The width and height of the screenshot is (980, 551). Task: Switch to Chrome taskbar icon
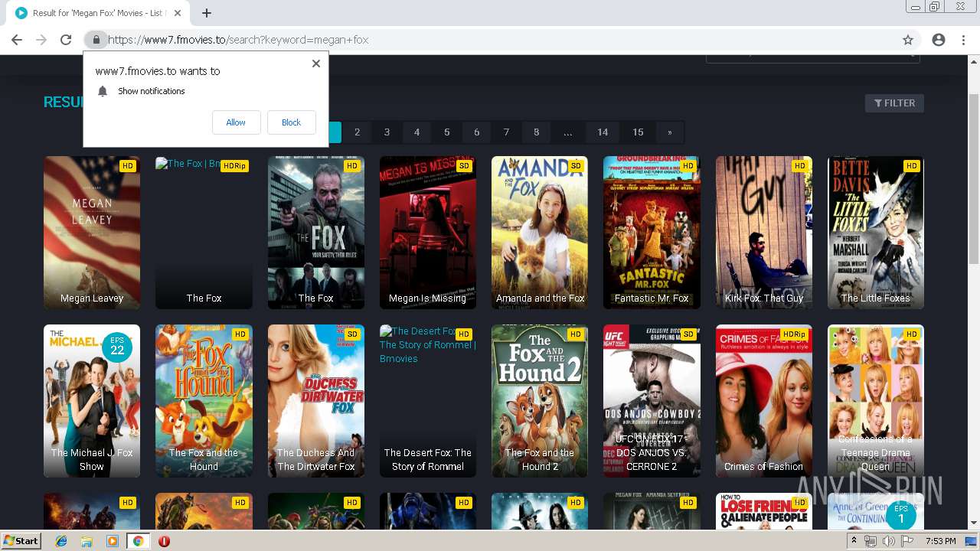coord(138,541)
